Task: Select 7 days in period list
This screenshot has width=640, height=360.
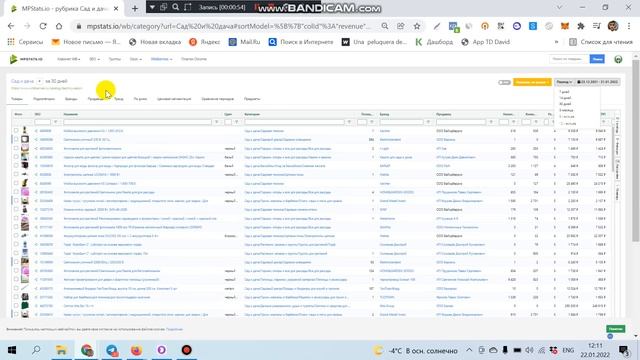Action: tap(564, 92)
